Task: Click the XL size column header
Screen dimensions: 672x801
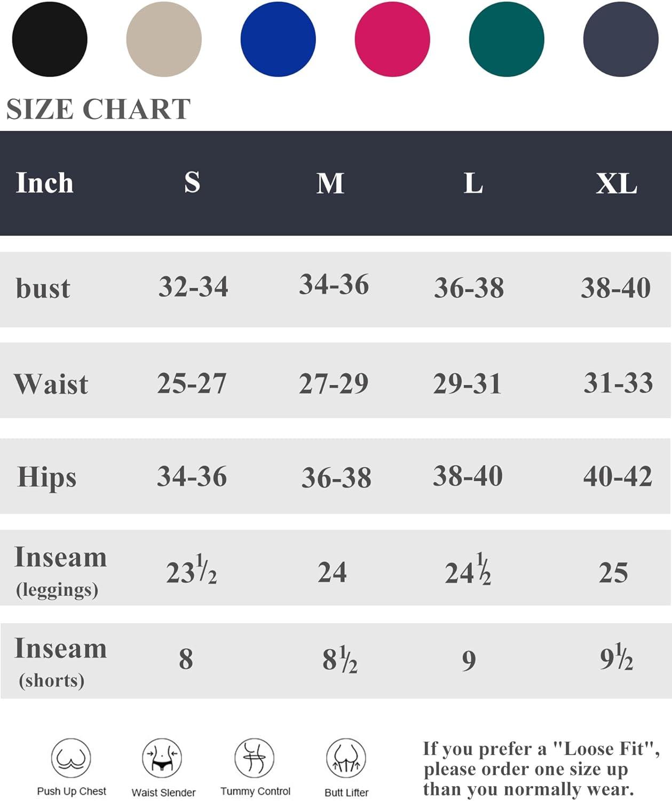Action: (616, 184)
